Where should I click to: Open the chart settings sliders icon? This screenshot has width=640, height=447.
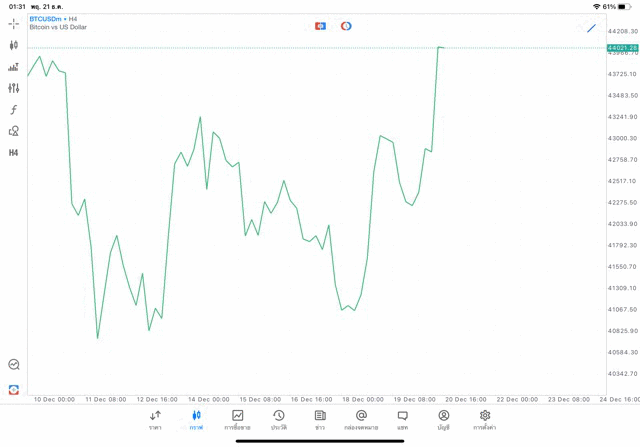pos(13,88)
